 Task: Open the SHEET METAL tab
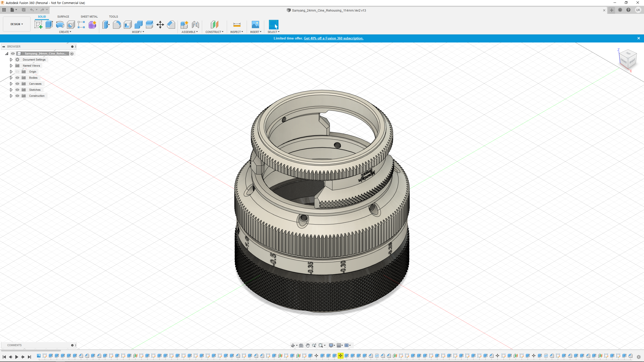click(x=89, y=17)
